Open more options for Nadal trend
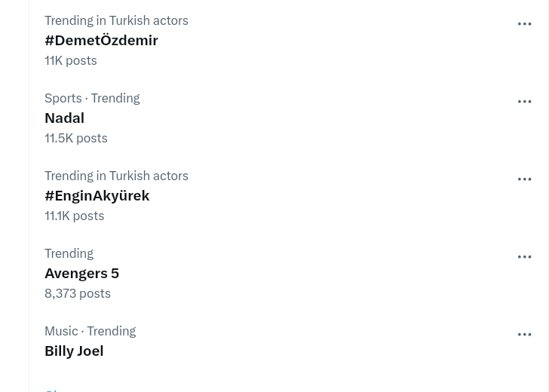549x392 pixels. (x=524, y=102)
